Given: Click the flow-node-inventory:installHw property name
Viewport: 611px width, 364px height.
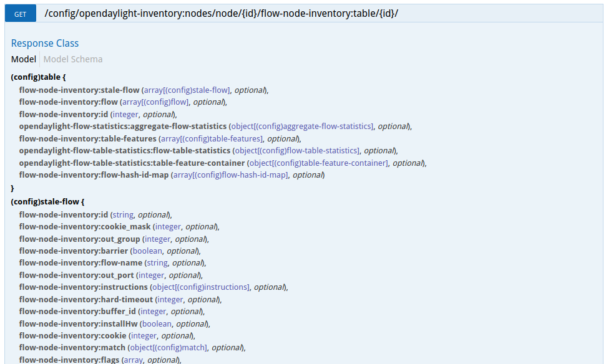Looking at the screenshot, I should click(x=78, y=323).
